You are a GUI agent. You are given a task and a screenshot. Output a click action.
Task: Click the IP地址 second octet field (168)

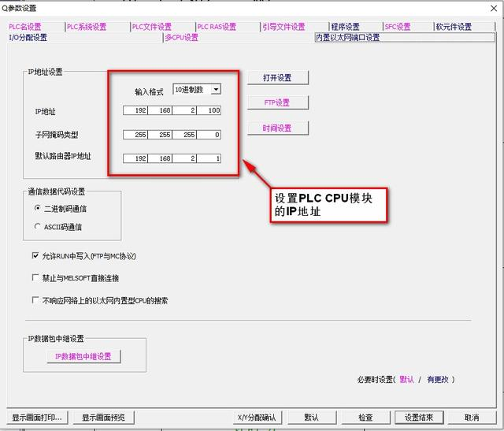[x=160, y=110]
